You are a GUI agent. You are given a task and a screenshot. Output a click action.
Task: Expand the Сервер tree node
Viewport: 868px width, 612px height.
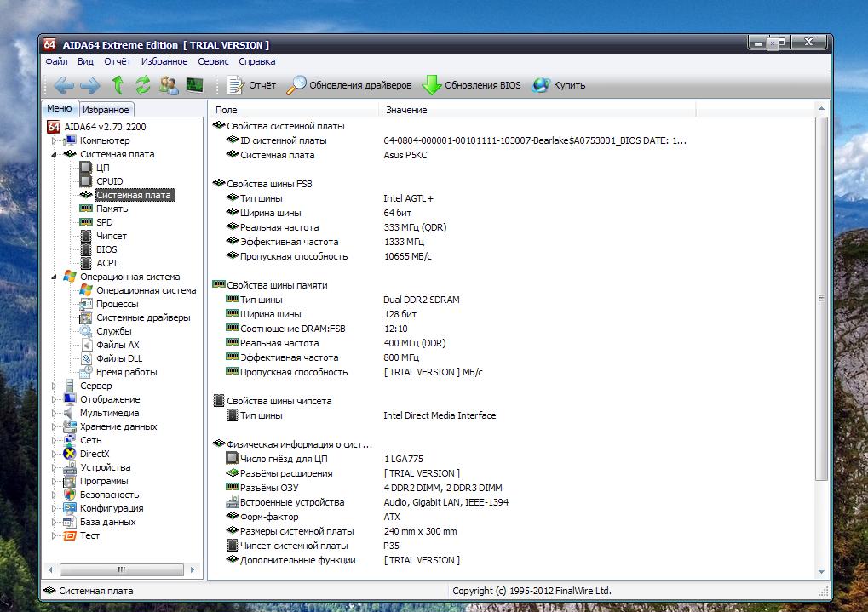(x=55, y=386)
